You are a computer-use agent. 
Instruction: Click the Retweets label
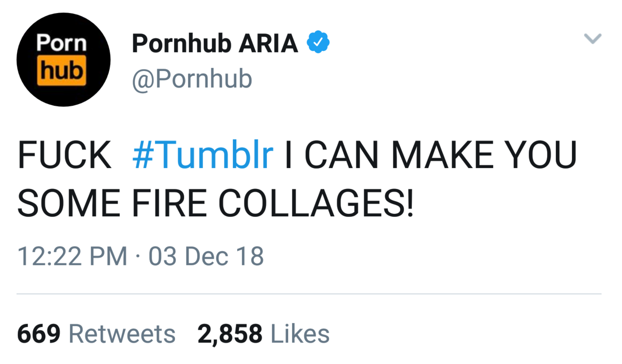(122, 334)
